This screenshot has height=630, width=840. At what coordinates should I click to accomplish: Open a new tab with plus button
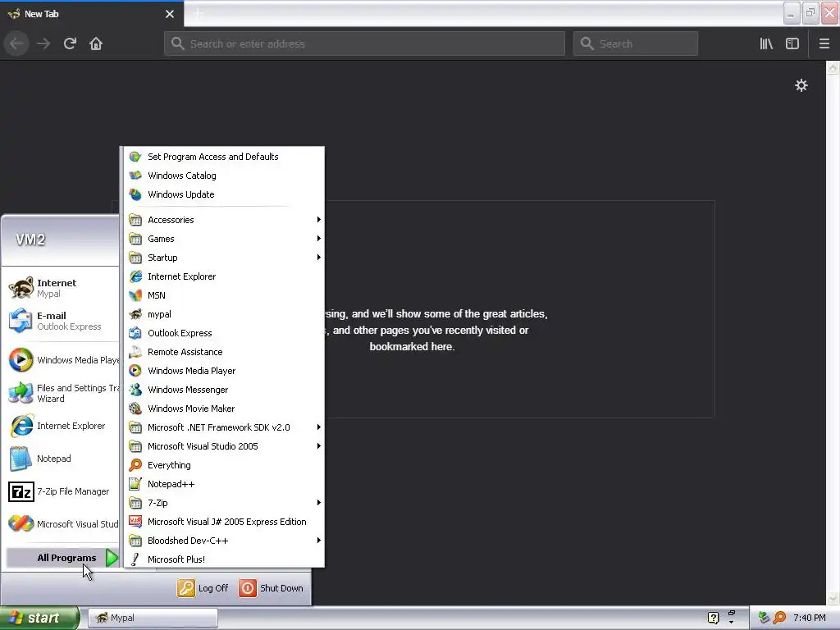pyautogui.click(x=199, y=14)
